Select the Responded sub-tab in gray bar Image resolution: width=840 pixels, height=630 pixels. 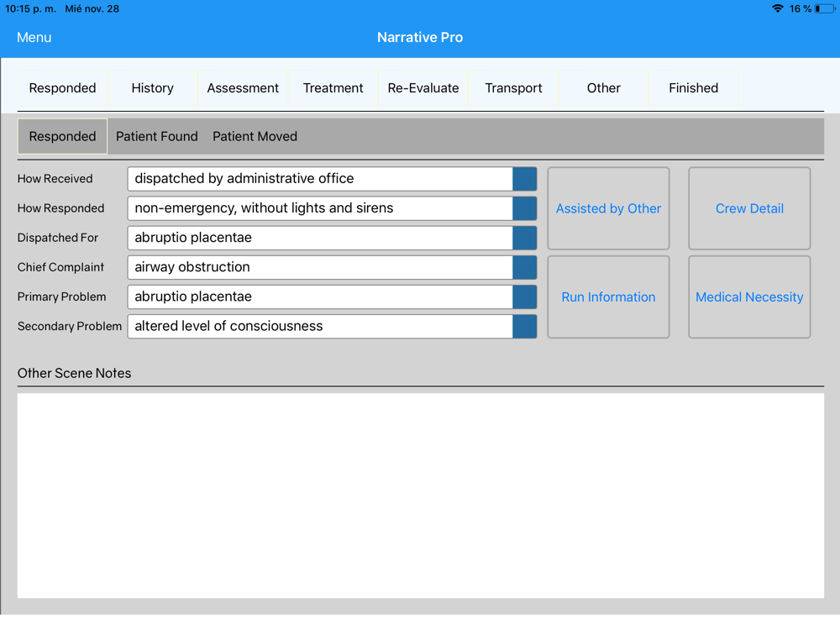[62, 137]
